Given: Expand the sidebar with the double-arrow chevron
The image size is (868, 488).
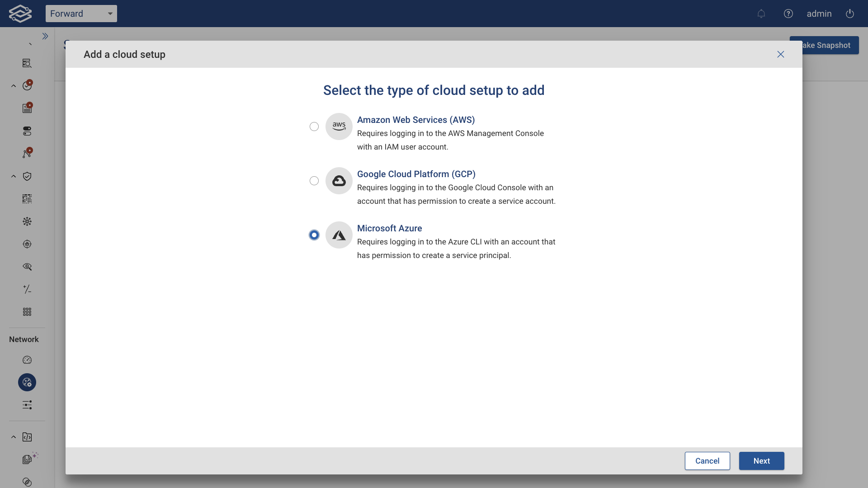Looking at the screenshot, I should coord(45,36).
